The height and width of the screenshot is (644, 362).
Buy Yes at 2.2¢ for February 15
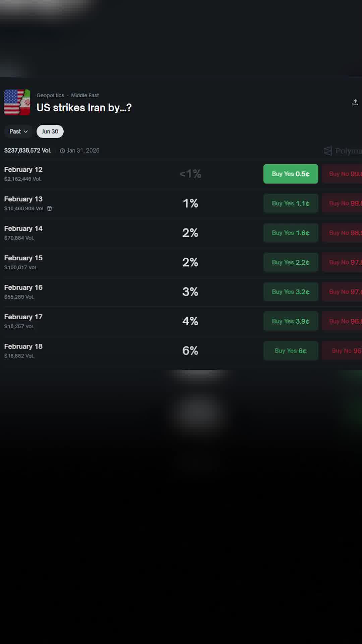coord(291,262)
